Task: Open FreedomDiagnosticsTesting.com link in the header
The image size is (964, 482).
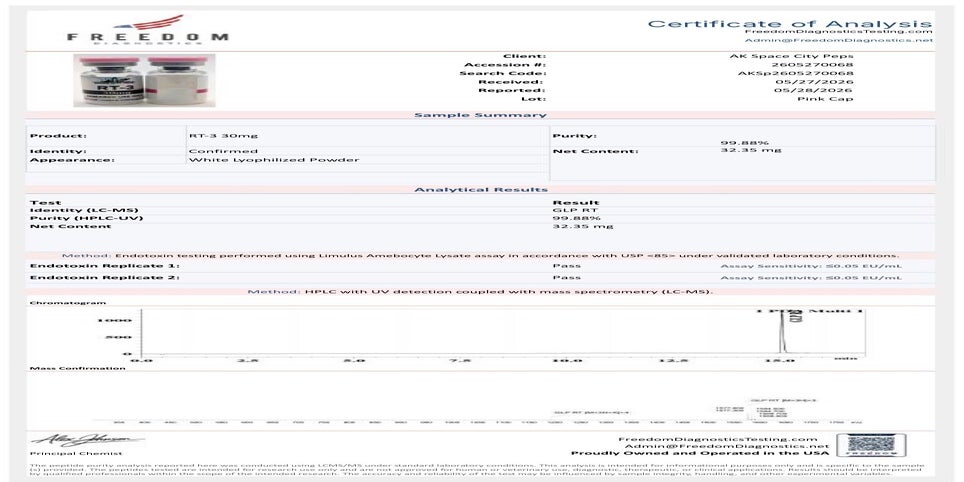Action: point(839,31)
